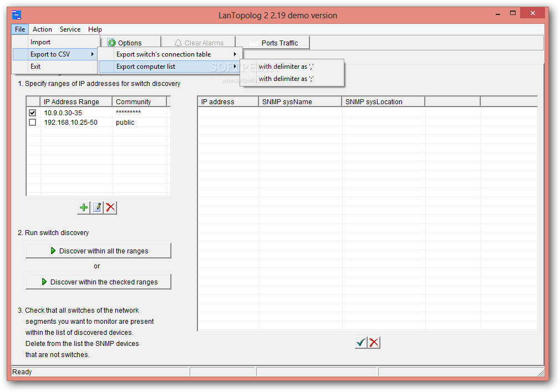This screenshot has width=560, height=392.
Task: Choose with delimiter as ',' option
Action: tap(292, 67)
